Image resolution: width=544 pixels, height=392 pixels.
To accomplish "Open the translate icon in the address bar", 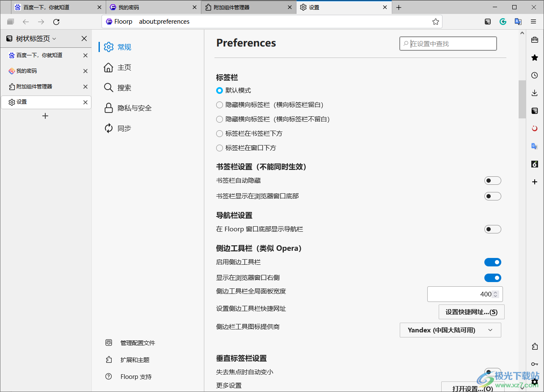I will (518, 22).
